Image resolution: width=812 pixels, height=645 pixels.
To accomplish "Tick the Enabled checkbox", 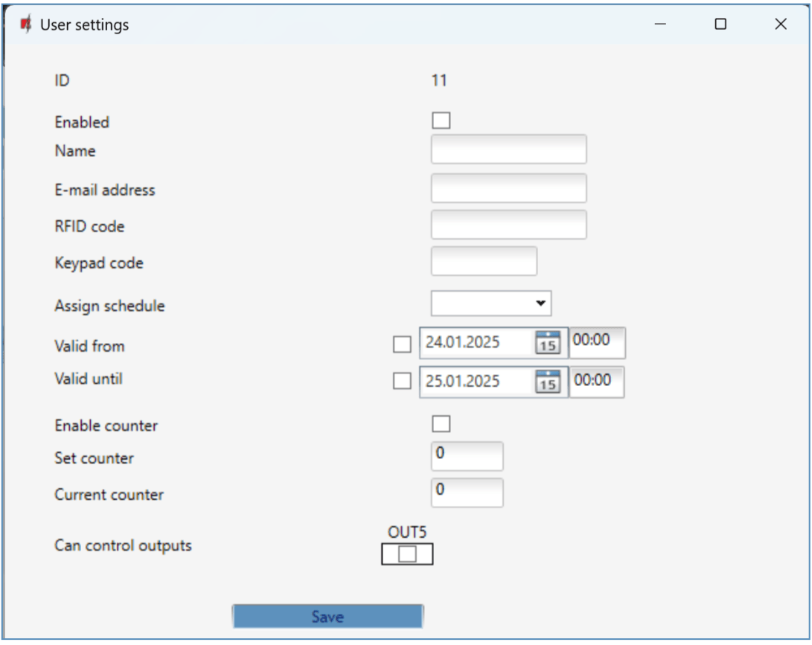I will tap(441, 121).
